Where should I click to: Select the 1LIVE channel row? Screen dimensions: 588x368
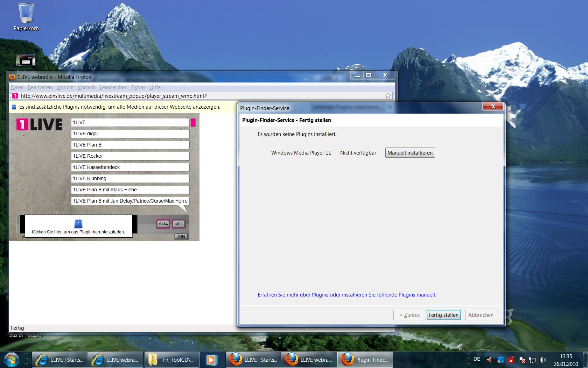click(x=130, y=122)
